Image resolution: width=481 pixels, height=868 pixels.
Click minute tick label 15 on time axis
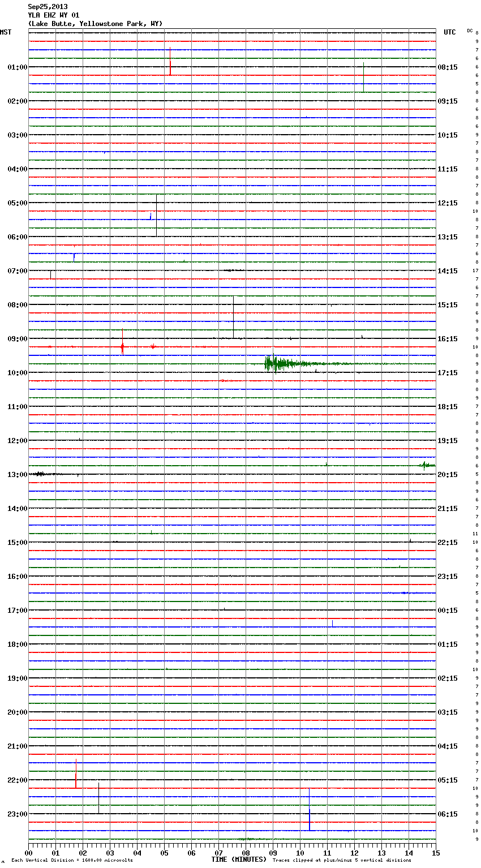click(436, 853)
